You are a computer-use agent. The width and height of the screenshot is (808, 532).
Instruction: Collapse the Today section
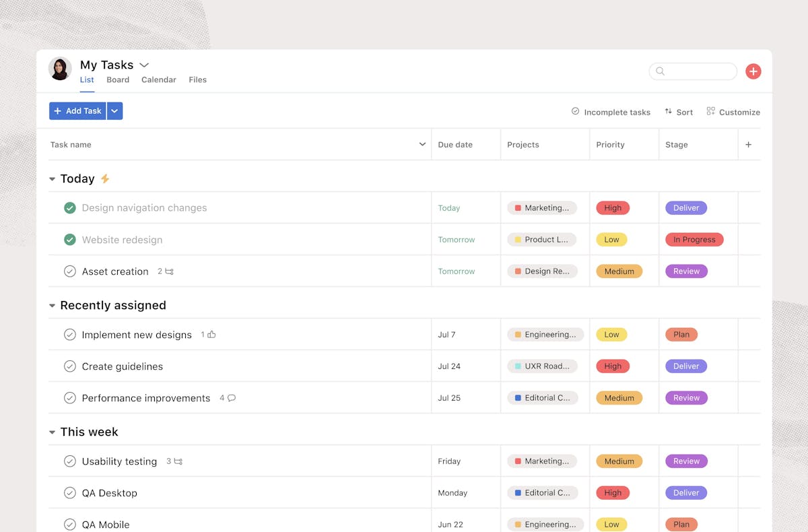pyautogui.click(x=52, y=179)
